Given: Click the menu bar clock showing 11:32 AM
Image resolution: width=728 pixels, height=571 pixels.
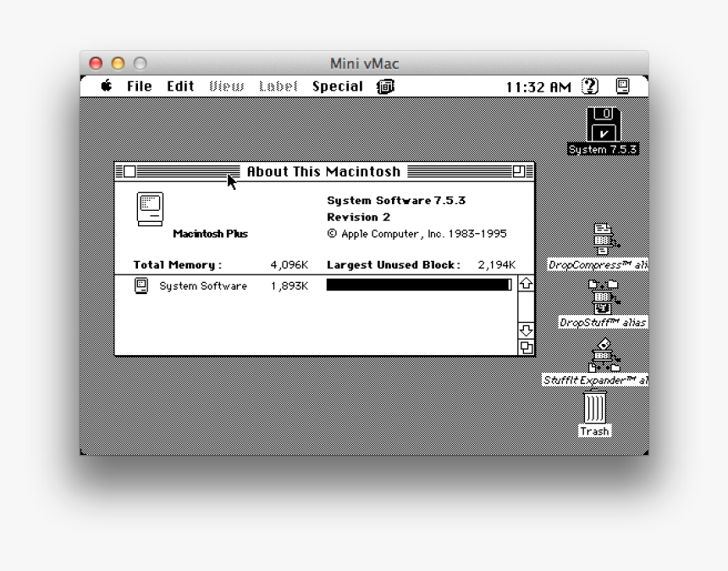Looking at the screenshot, I should click(x=538, y=87).
